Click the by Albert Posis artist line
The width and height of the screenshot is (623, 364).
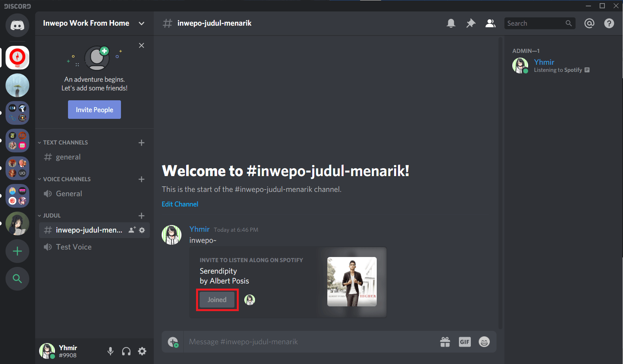[225, 281]
